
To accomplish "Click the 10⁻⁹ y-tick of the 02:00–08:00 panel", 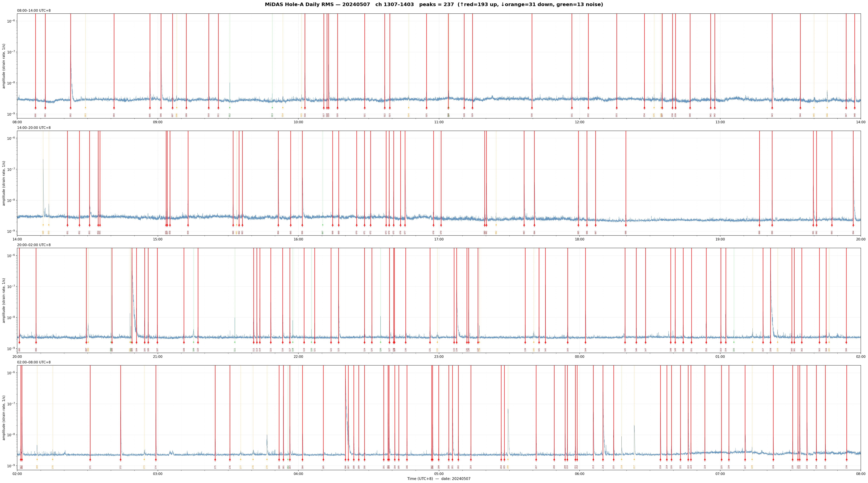I will 11,466.
